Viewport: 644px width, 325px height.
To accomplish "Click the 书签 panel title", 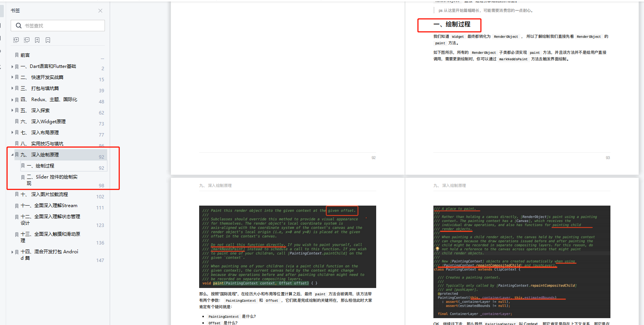I will coord(15,11).
